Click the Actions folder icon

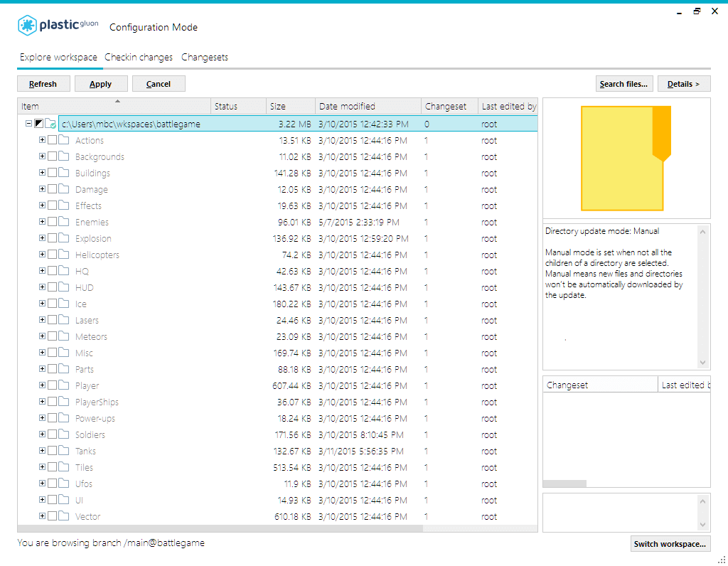pos(63,140)
